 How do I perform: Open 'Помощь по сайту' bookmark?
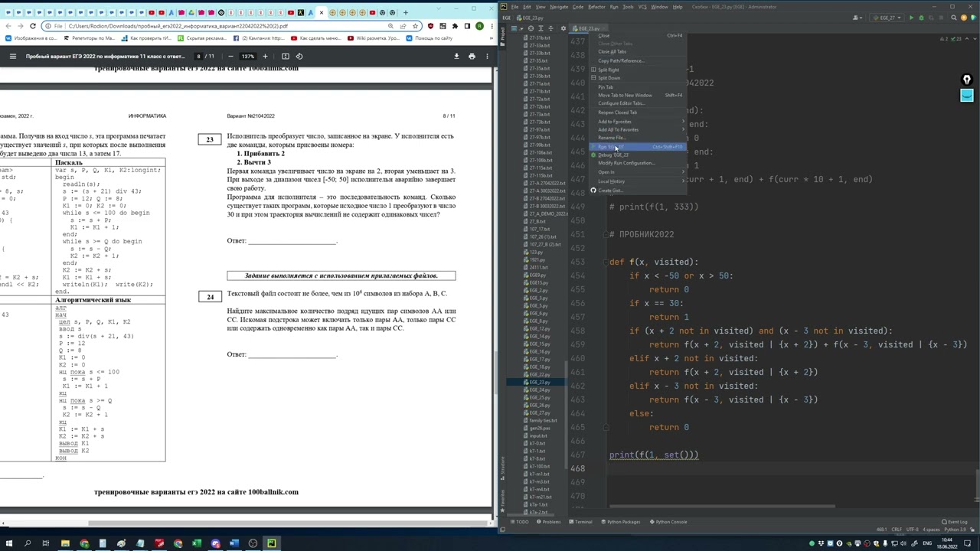[x=430, y=38]
